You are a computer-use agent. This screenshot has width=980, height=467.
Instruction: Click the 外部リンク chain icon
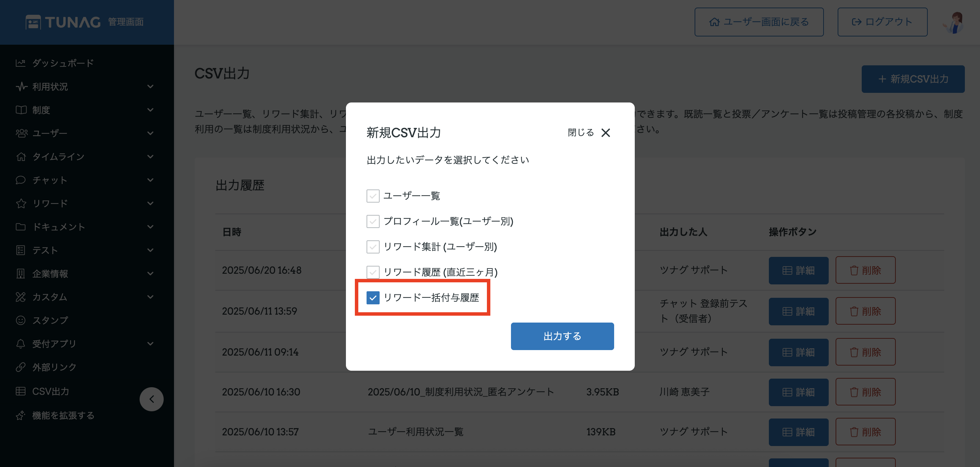click(x=21, y=367)
